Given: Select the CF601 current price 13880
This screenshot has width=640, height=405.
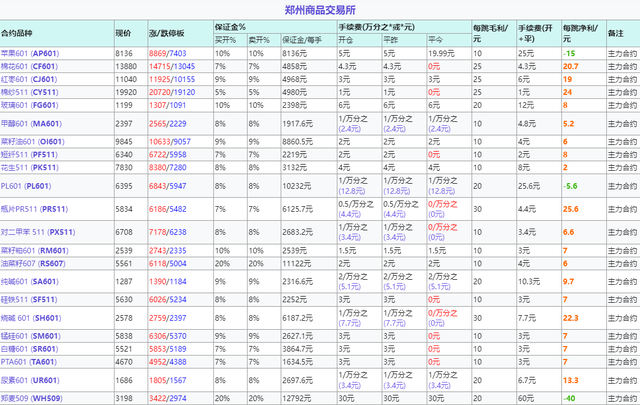Looking at the screenshot, I should 126,66.
